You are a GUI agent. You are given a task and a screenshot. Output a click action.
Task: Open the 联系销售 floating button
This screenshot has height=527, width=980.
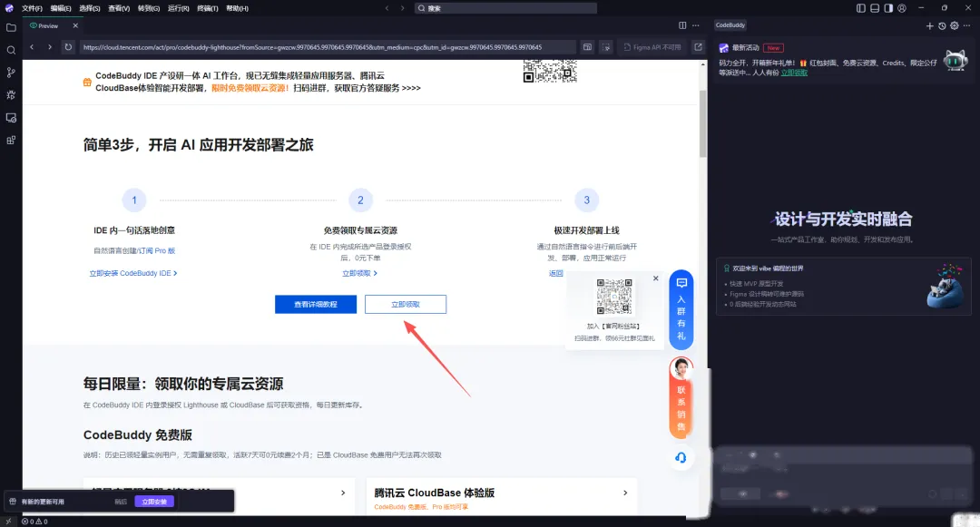681,397
